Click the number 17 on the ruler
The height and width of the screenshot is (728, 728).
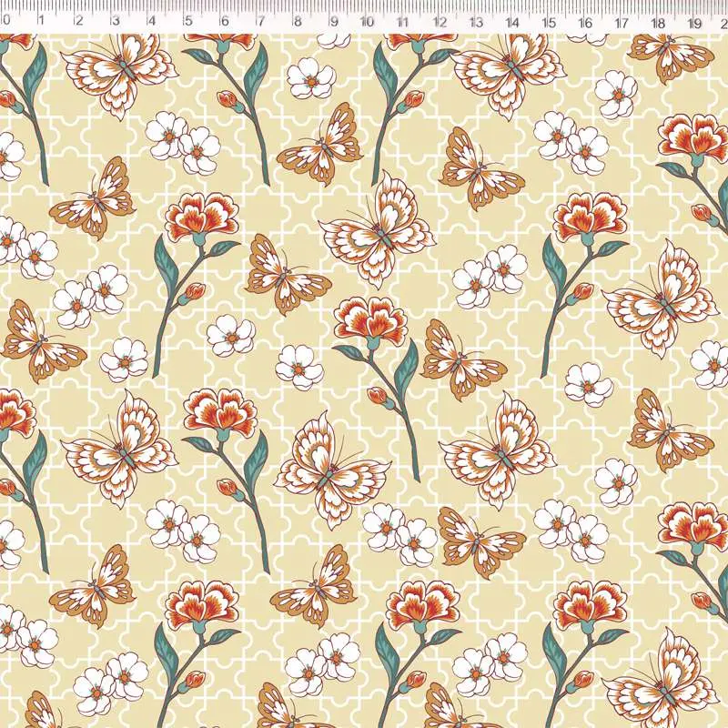pos(622,21)
